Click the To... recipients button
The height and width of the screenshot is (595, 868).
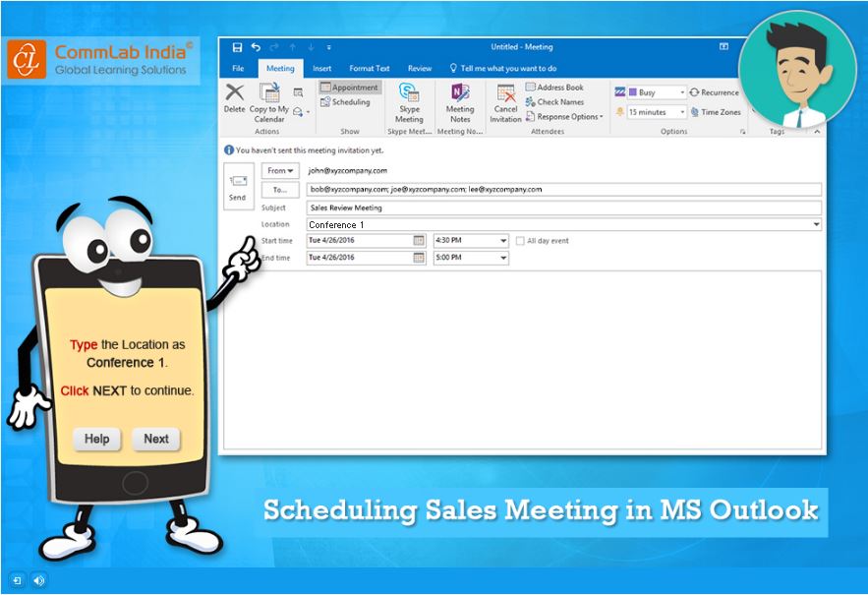point(280,190)
